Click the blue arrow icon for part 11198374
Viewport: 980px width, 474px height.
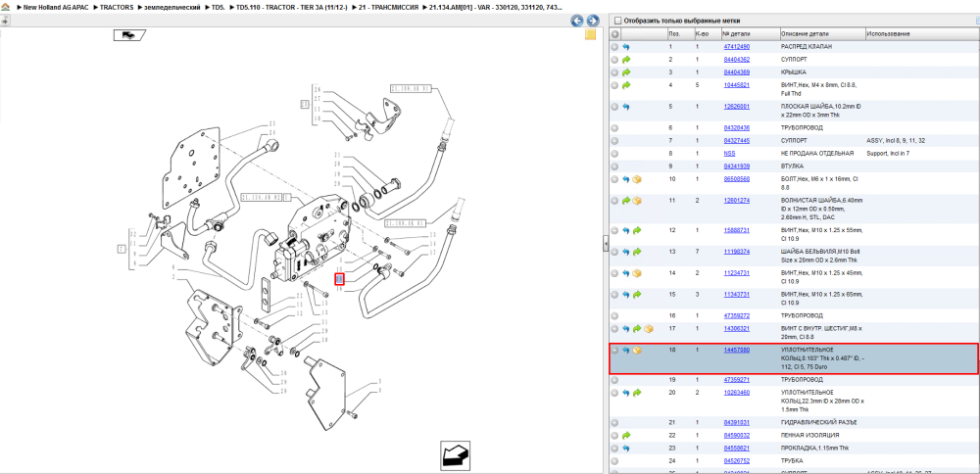click(626, 252)
